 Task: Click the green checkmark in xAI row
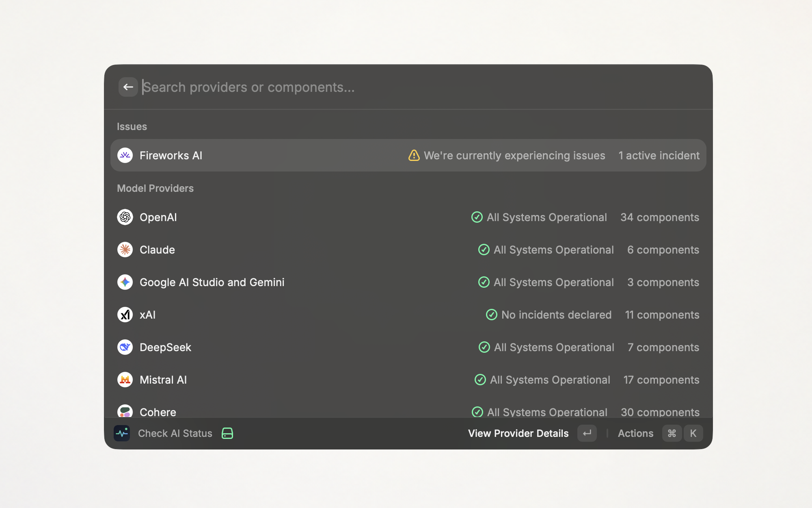coord(492,315)
